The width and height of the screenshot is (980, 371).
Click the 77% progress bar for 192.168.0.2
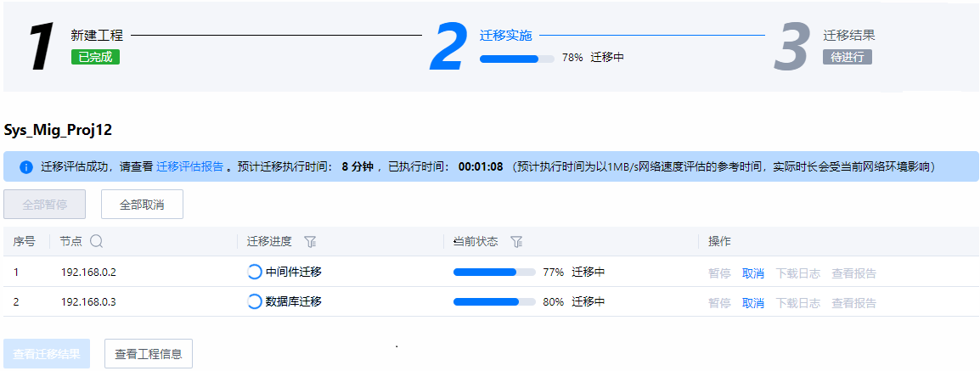click(x=494, y=273)
